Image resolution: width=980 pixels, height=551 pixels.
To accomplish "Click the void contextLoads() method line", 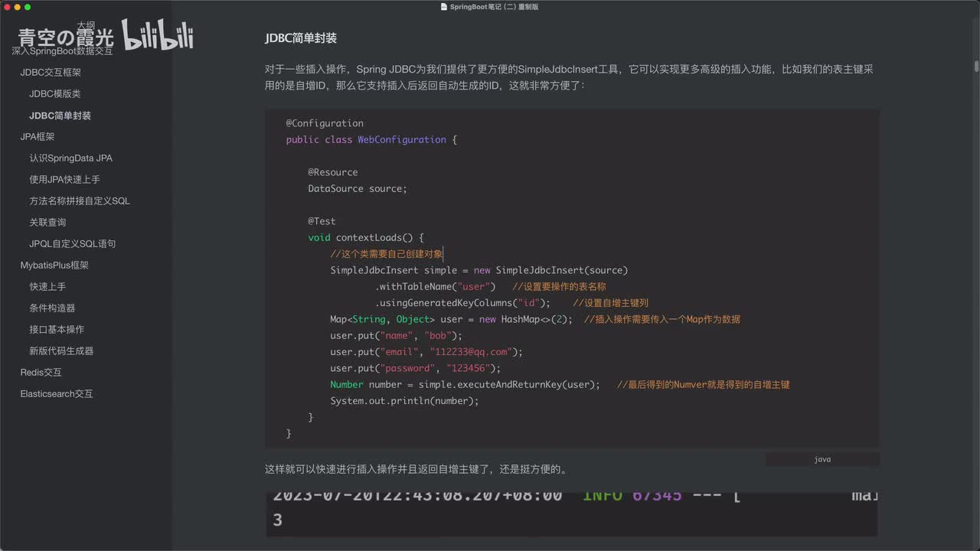I will pos(366,238).
